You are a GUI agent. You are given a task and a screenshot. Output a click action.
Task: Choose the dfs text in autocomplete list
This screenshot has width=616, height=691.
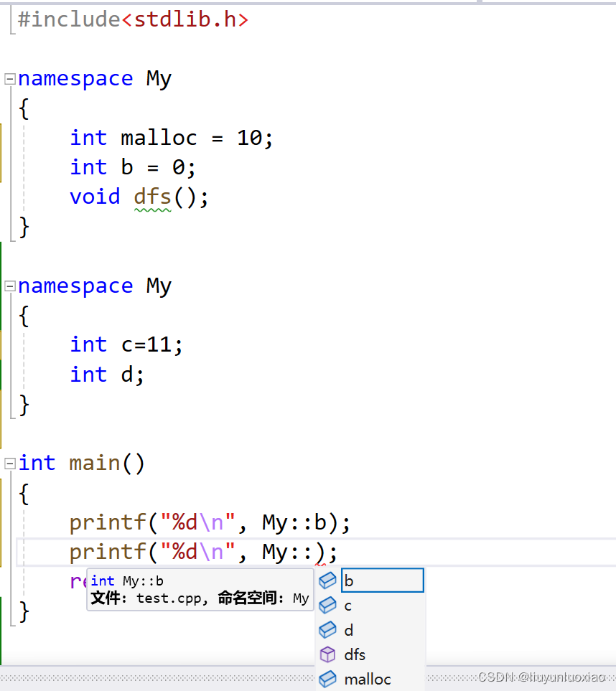(355, 654)
